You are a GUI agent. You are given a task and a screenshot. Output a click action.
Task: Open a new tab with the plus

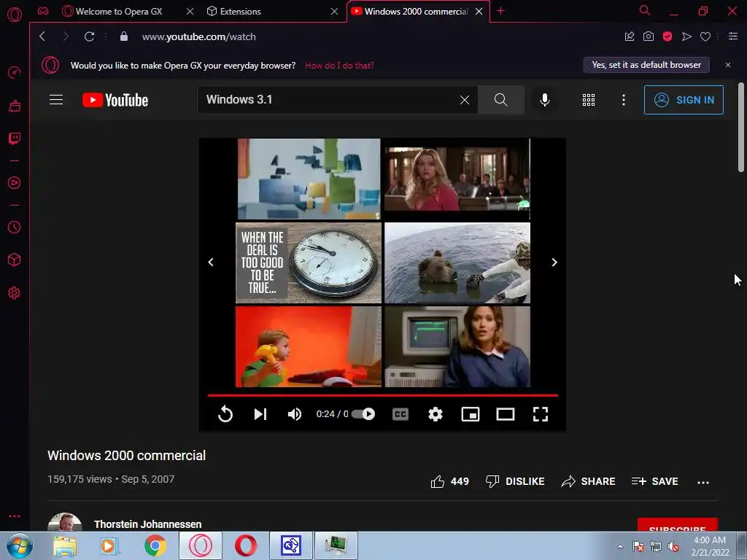[500, 10]
